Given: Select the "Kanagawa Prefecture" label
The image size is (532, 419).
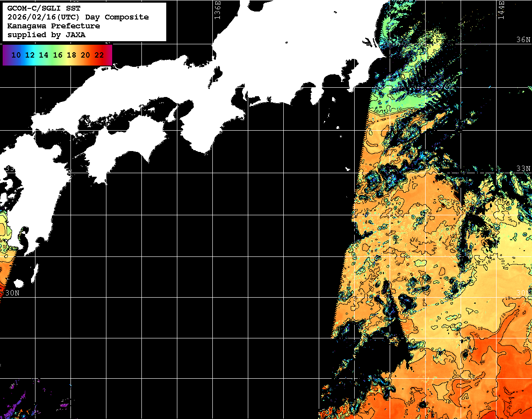Looking at the screenshot, I should 54,26.
